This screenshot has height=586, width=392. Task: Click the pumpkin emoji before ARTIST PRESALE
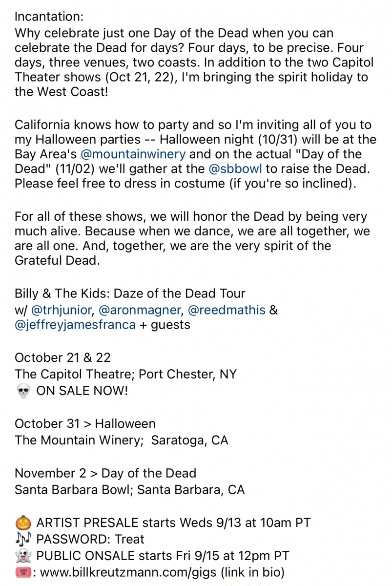[23, 523]
